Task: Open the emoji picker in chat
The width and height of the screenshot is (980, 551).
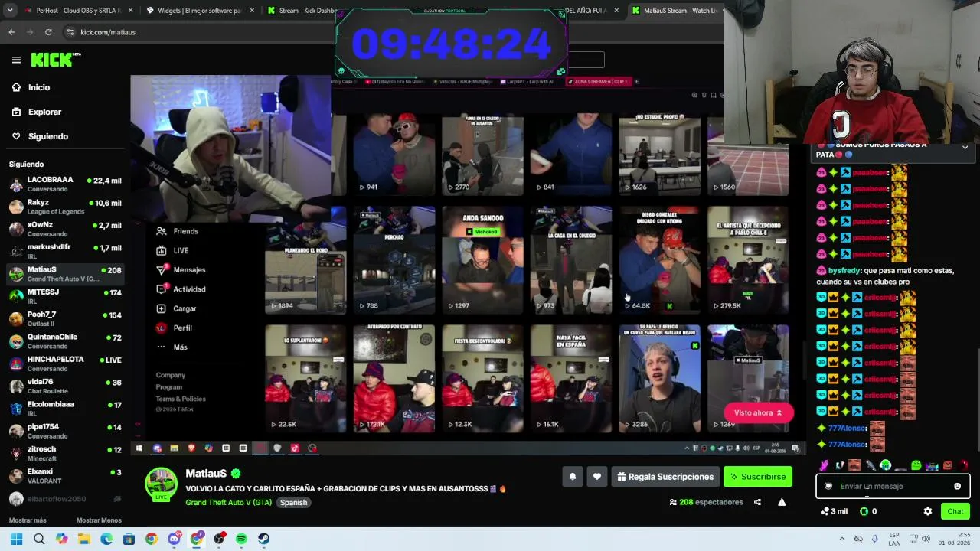Action: pyautogui.click(x=957, y=486)
